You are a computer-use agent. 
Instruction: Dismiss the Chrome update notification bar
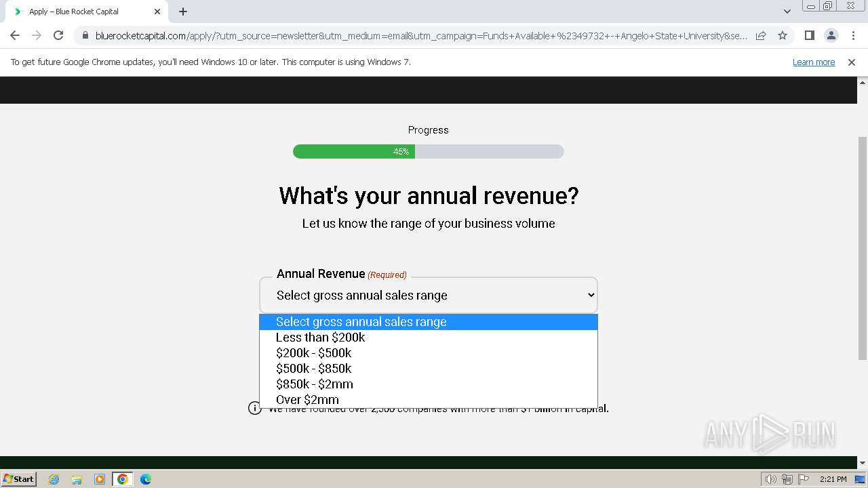852,62
